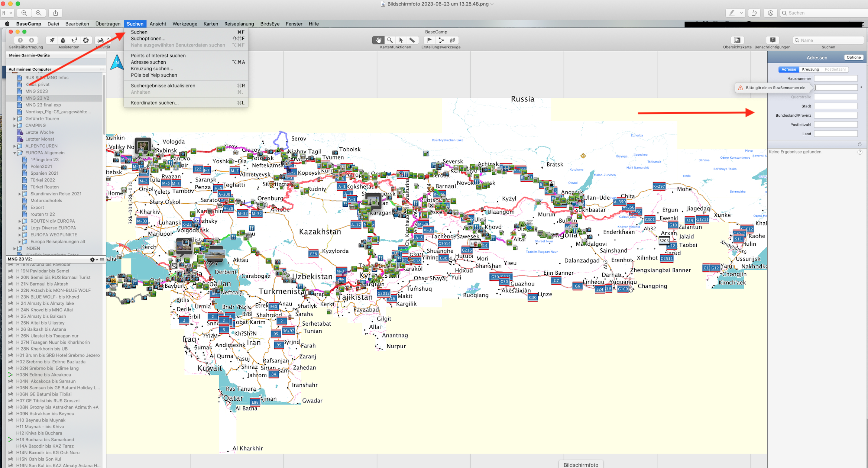This screenshot has height=468, width=868.
Task: Zoom in in Preview toolbar
Action: click(x=39, y=13)
